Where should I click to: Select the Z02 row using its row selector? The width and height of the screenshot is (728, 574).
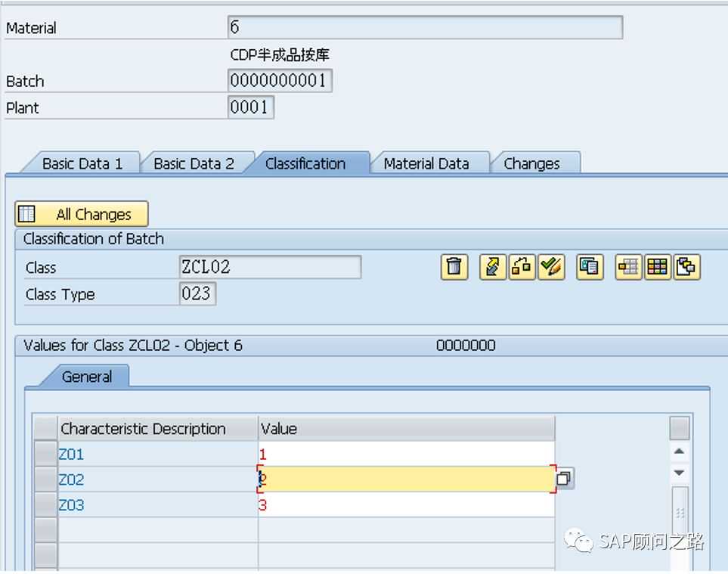tap(46, 479)
